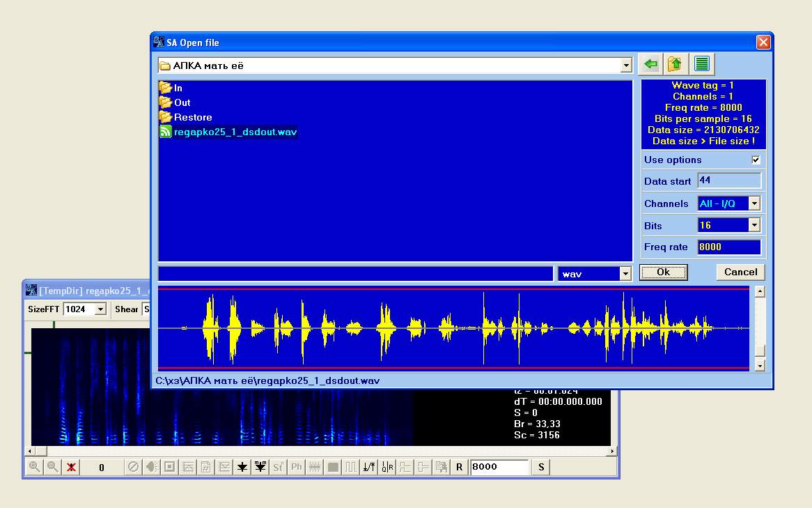
Task: Confirm with the Ok button
Action: point(664,272)
